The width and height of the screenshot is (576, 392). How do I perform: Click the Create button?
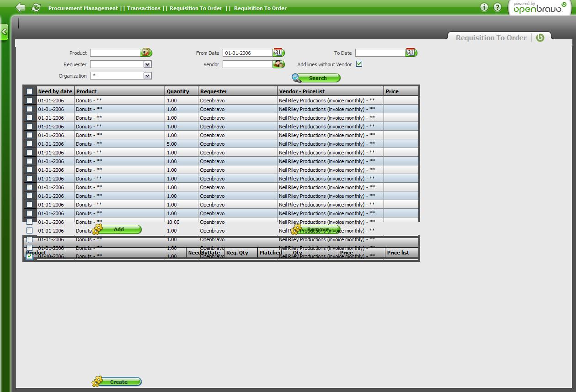pyautogui.click(x=117, y=381)
